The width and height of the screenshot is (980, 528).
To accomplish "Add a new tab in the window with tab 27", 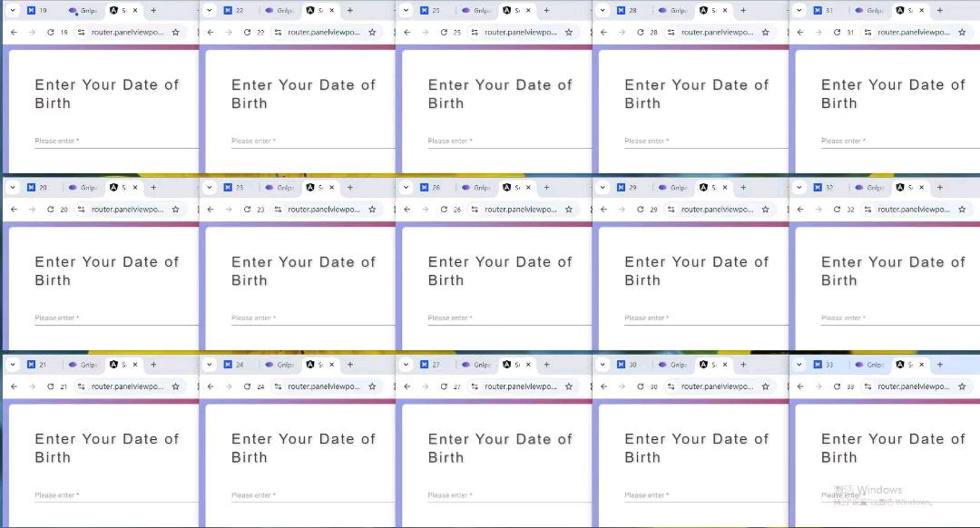I will point(546,365).
